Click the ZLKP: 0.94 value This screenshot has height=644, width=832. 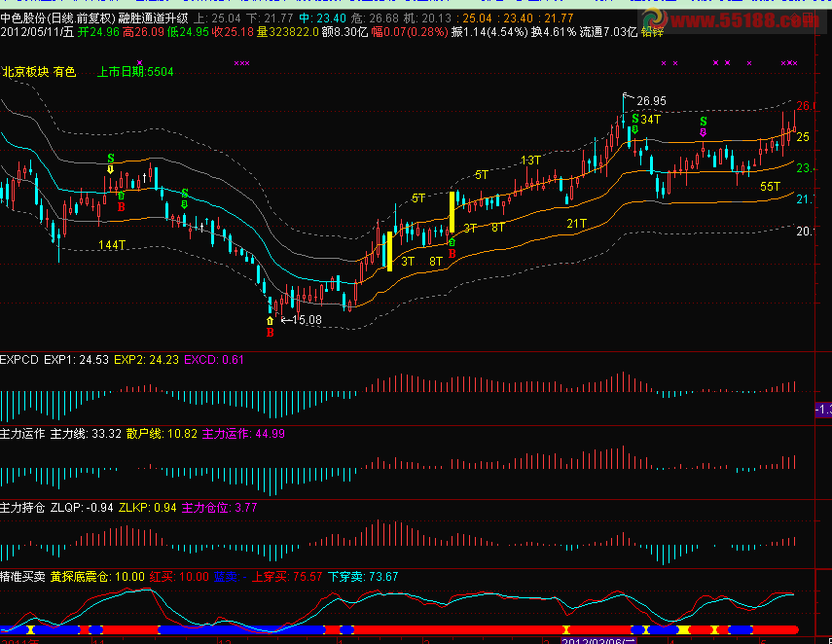tap(148, 508)
